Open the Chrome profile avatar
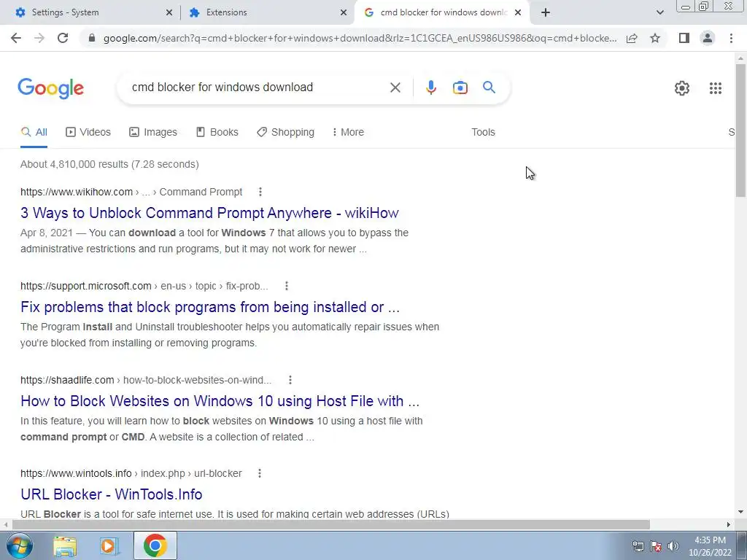 coord(708,38)
